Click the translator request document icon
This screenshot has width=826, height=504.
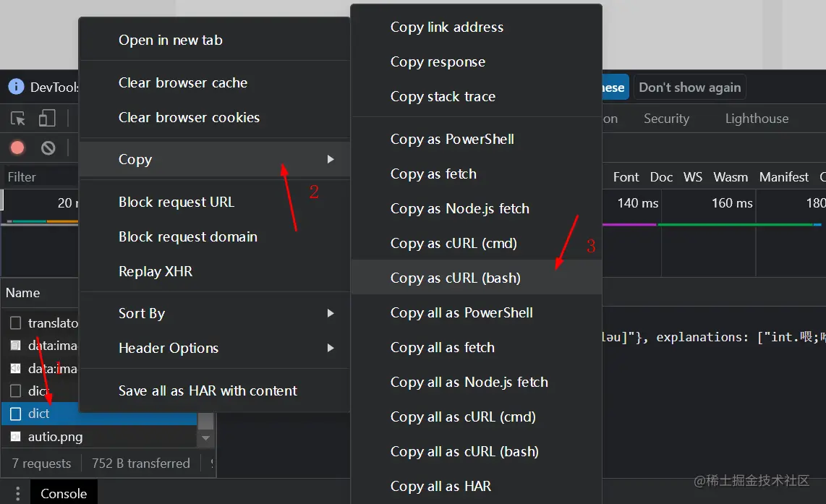coord(15,323)
